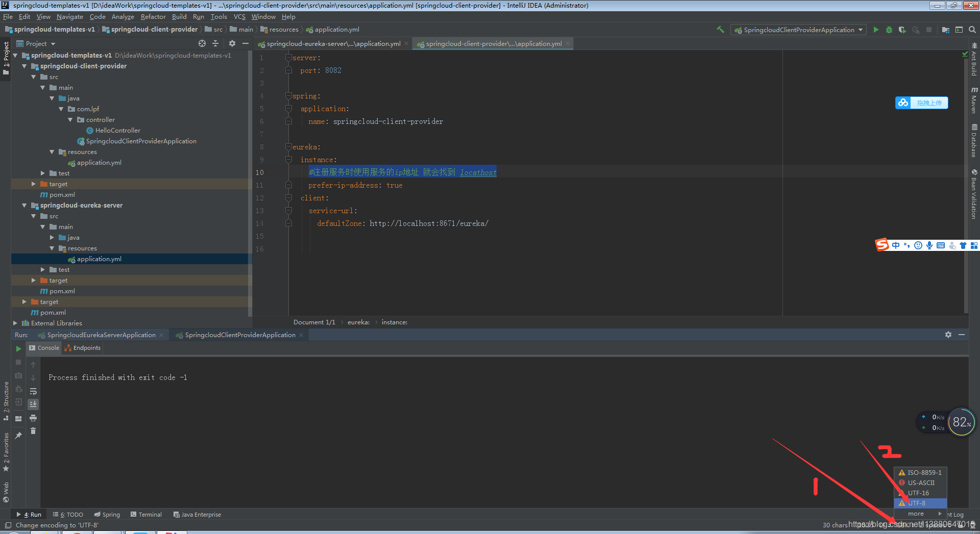Viewport: 980px width, 534px height.
Task: Run SpringcloudClientProviderApplication with the green play icon
Action: [x=876, y=30]
